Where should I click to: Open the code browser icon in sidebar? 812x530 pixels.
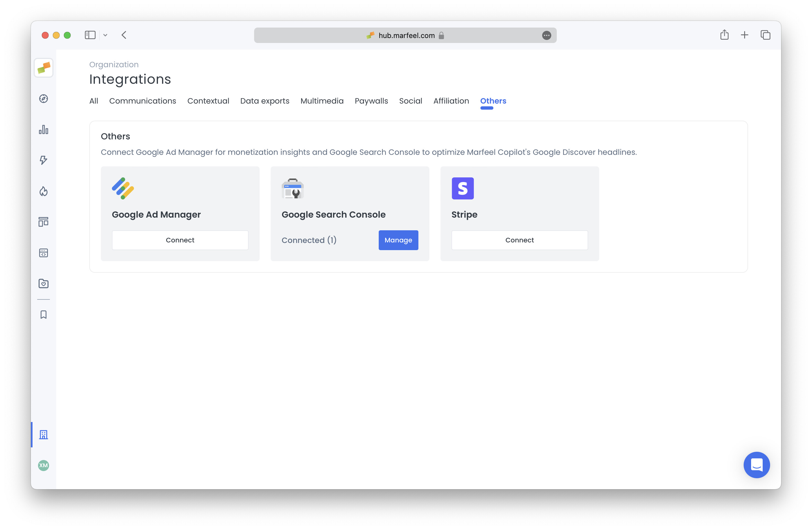(x=43, y=253)
